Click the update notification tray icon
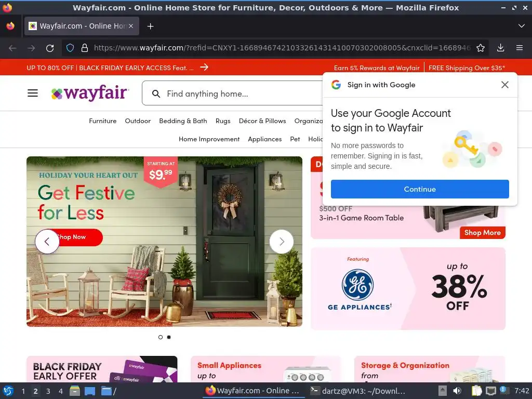 click(x=503, y=390)
